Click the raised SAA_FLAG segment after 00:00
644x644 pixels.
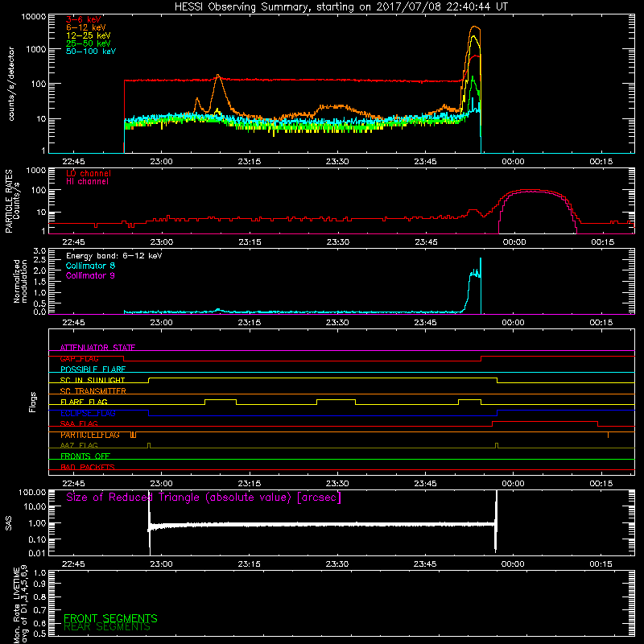click(545, 421)
